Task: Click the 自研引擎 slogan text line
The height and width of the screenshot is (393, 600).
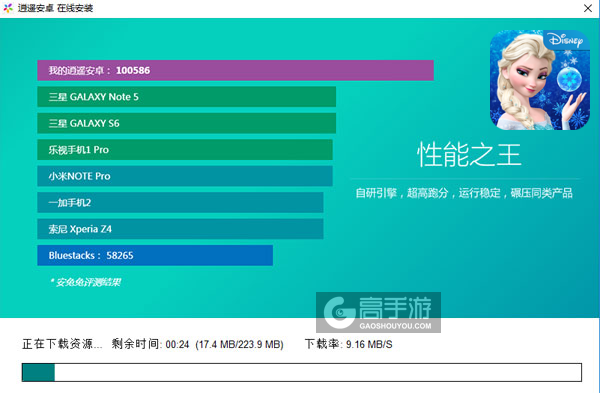Action: pyautogui.click(x=464, y=193)
